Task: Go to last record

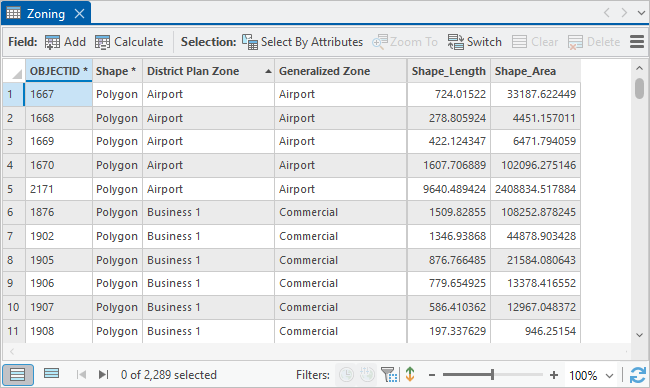Action: point(103,375)
